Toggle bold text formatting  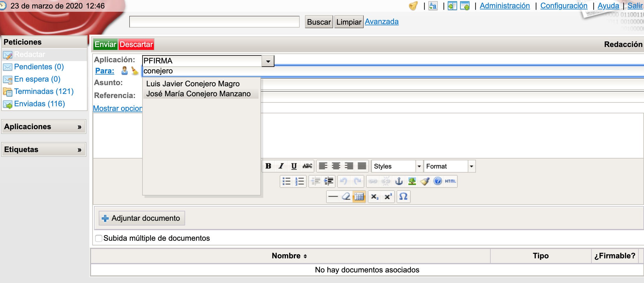268,166
